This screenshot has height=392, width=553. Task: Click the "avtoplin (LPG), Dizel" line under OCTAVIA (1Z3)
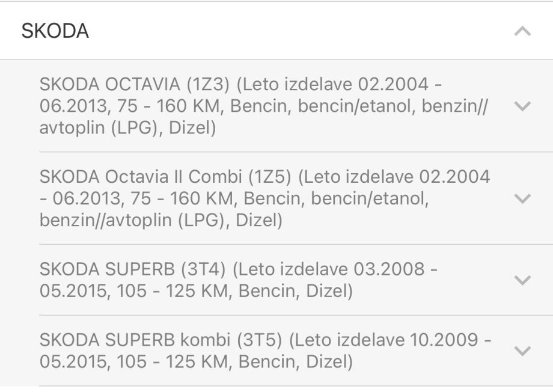(127, 128)
